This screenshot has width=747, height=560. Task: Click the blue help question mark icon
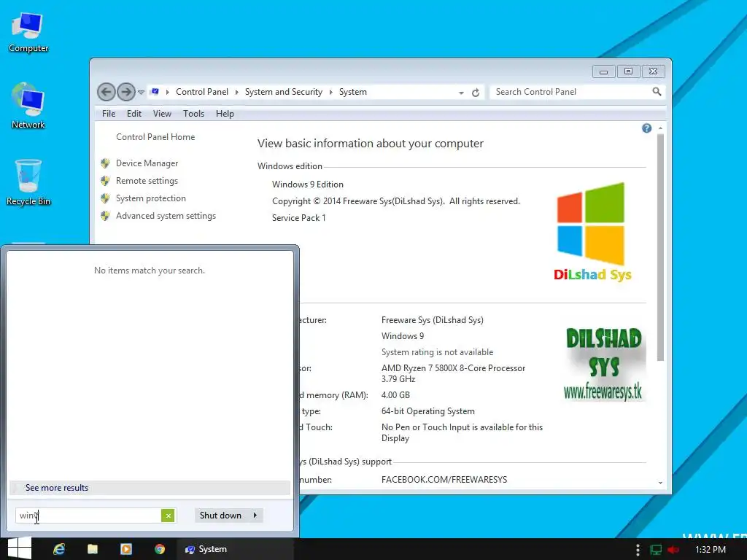click(646, 128)
